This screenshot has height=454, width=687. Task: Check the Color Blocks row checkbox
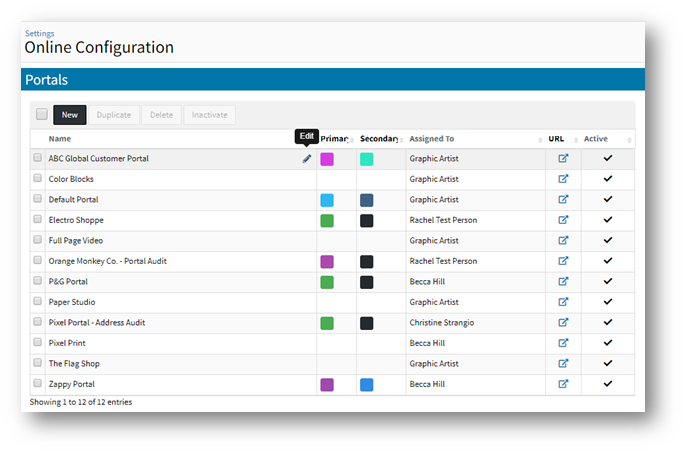[x=38, y=178]
